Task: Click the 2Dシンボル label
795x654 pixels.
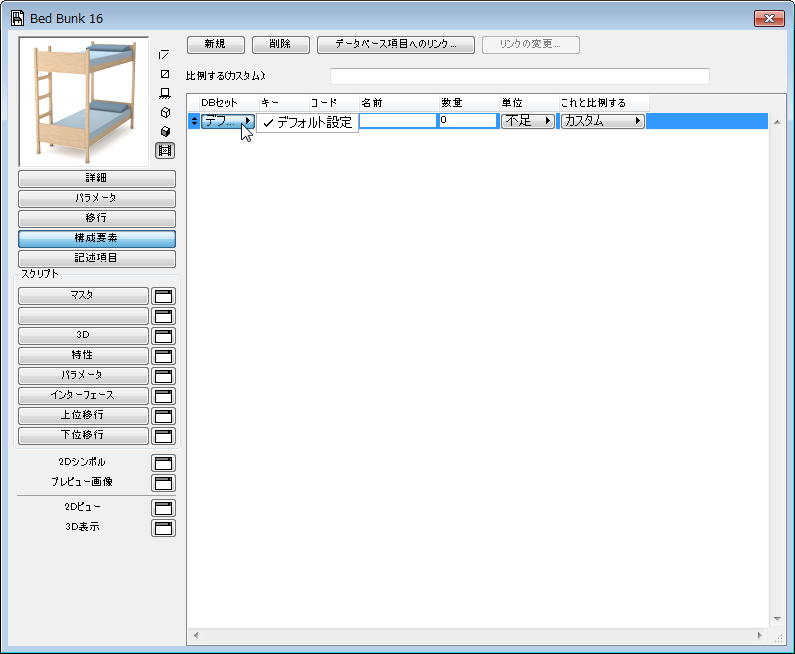Action: point(82,462)
